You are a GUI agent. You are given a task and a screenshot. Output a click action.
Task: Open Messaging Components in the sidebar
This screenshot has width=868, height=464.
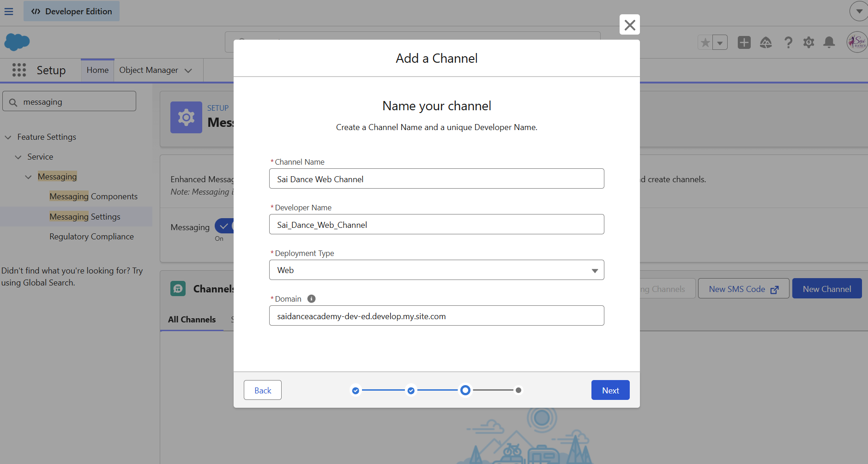click(x=93, y=196)
